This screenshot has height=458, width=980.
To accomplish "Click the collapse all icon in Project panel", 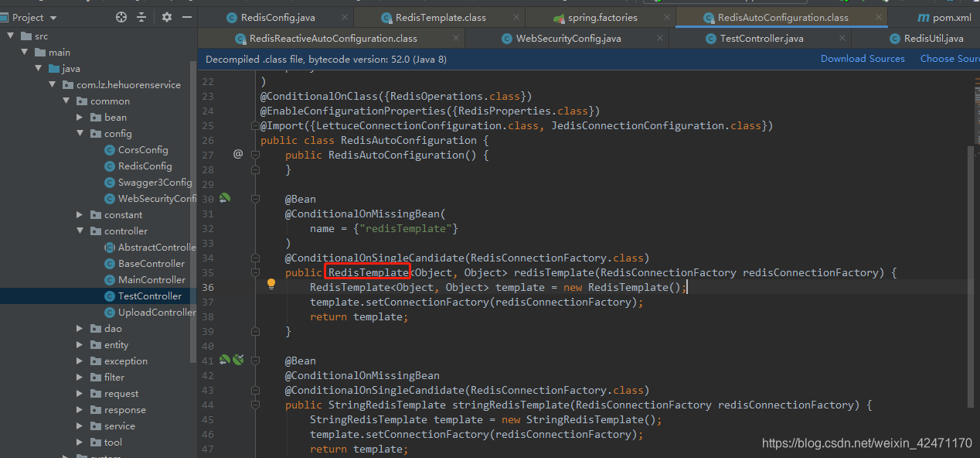I will point(141,17).
